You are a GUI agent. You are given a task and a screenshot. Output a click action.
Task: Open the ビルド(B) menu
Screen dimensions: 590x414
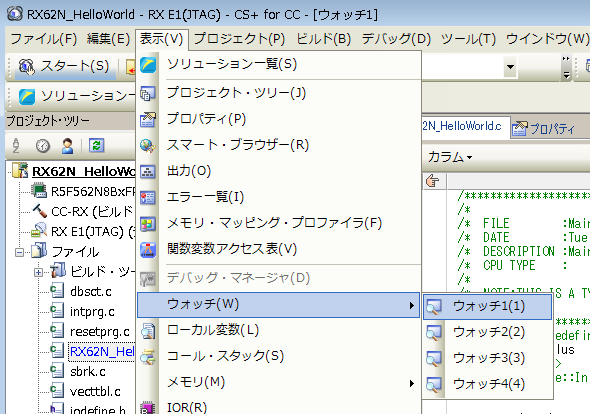point(324,39)
